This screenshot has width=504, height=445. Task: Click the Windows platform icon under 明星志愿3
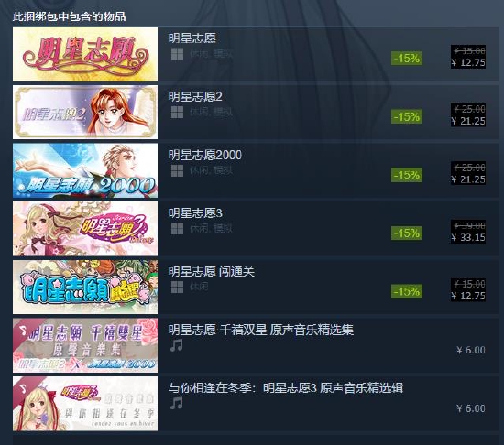point(177,229)
